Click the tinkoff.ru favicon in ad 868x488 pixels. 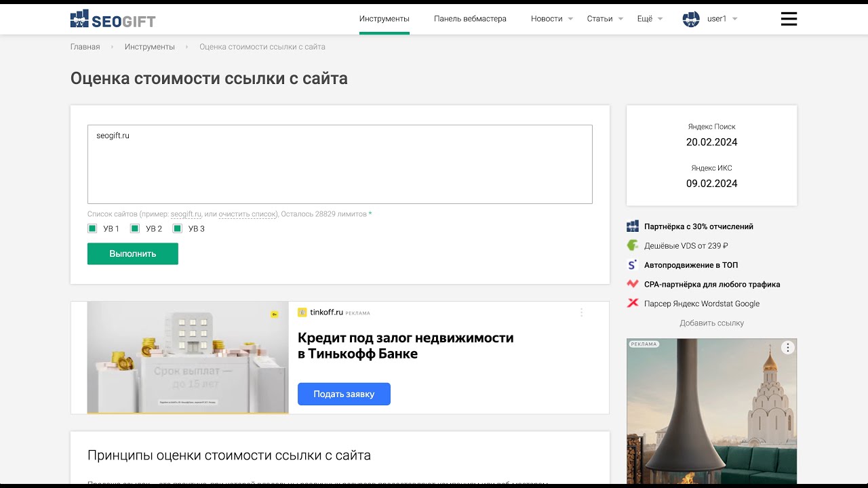(x=302, y=312)
